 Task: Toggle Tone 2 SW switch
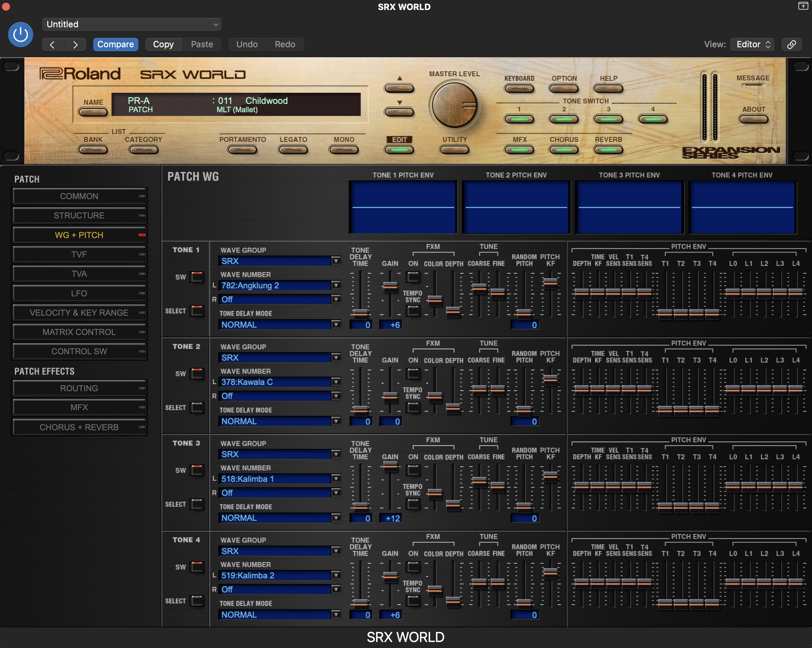197,374
